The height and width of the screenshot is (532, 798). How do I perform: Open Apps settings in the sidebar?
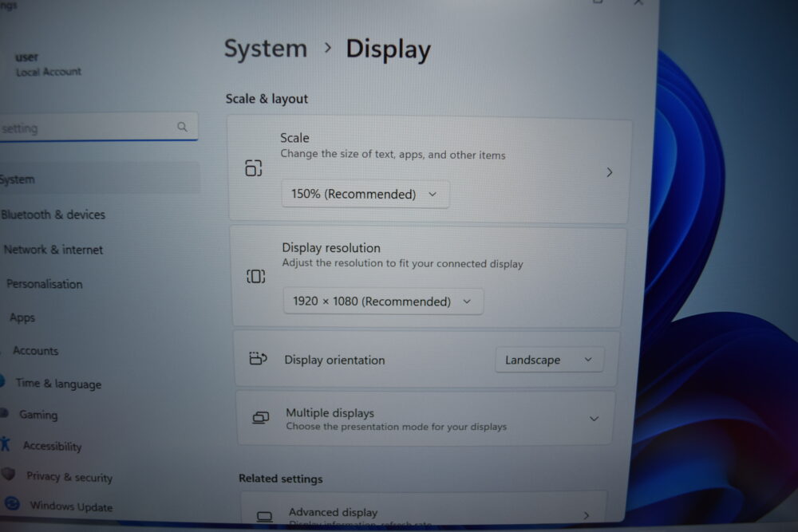[22, 318]
